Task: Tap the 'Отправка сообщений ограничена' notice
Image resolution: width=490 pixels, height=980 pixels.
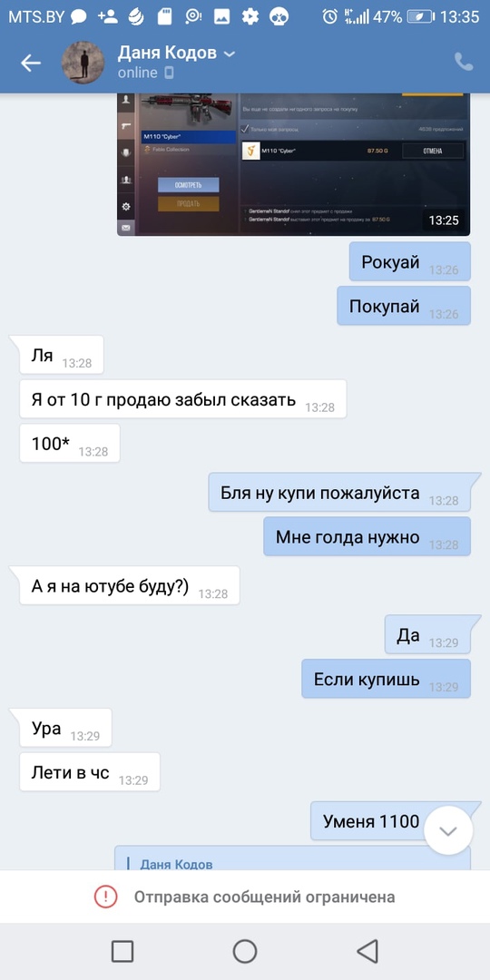Action: click(x=245, y=897)
